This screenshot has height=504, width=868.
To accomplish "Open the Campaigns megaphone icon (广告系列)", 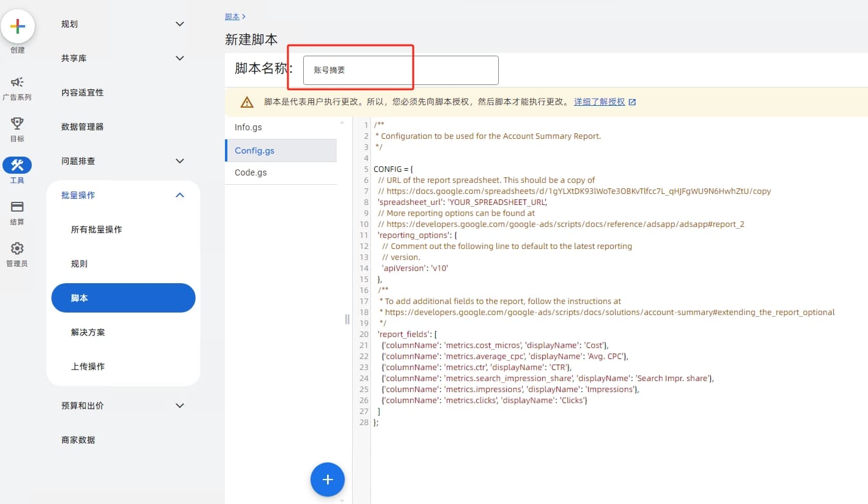I will pyautogui.click(x=17, y=82).
